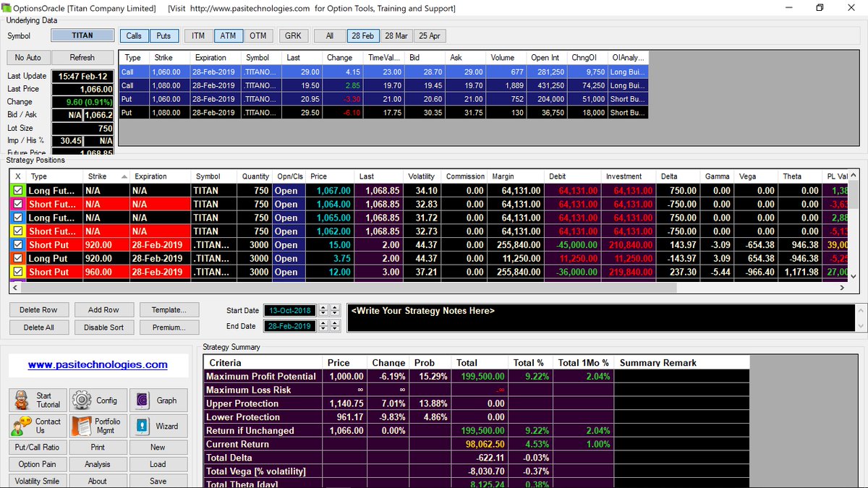Select the 25 Apr expiration
The image size is (868, 488).
click(430, 35)
